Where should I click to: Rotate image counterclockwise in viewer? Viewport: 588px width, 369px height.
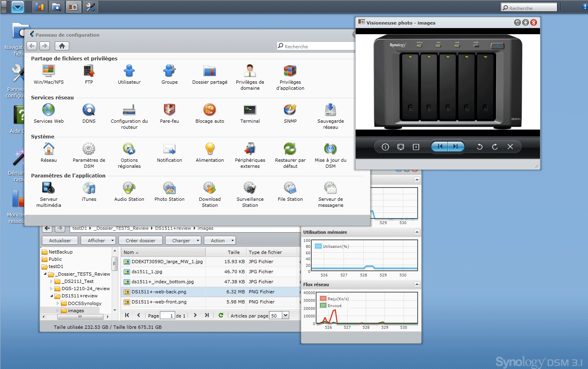[480, 147]
